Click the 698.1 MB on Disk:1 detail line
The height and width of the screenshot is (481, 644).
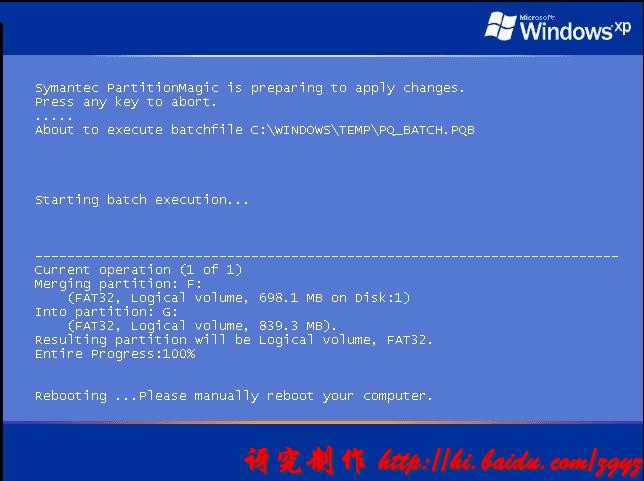click(x=239, y=298)
